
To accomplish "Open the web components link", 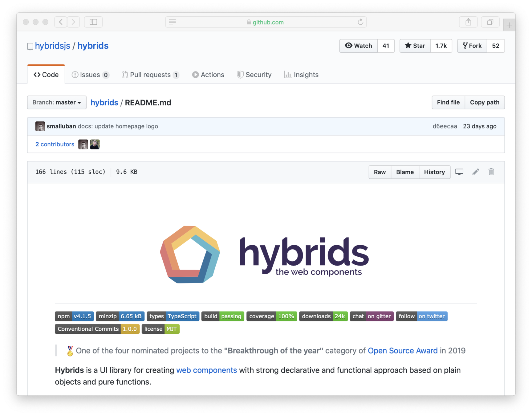I will click(x=206, y=370).
